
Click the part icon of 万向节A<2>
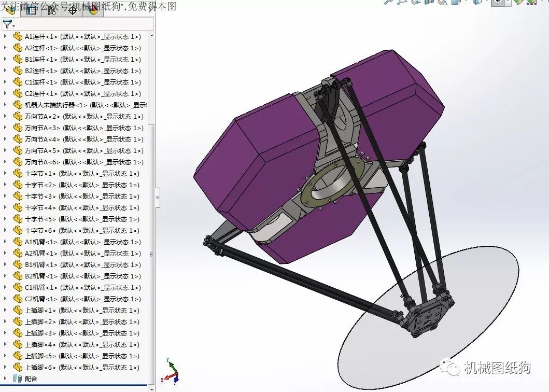[x=18, y=116]
